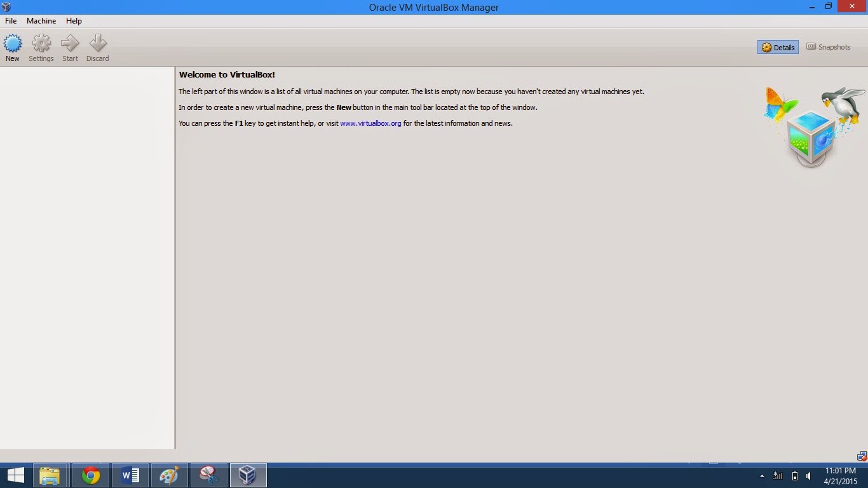868x488 pixels.
Task: Click the VirtualBox icon in title bar
Action: pyautogui.click(x=6, y=7)
